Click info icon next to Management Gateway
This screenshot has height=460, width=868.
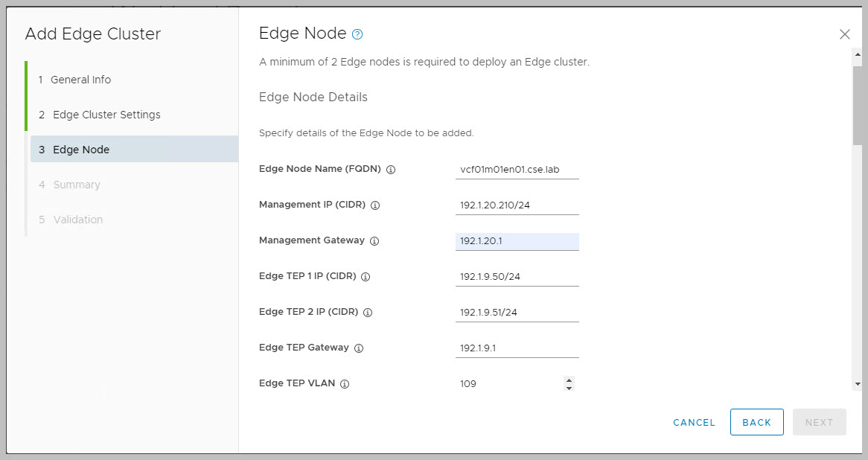tap(374, 241)
